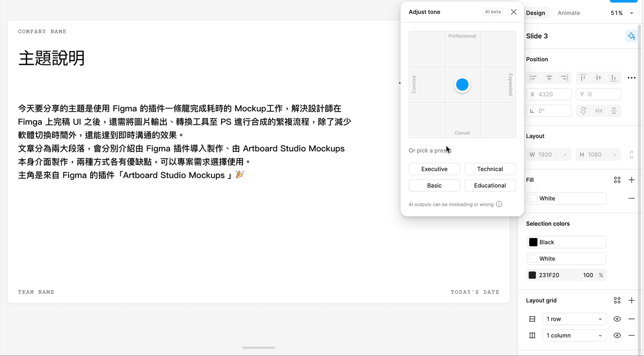The height and width of the screenshot is (356, 644).
Task: Open the height H 1080 dropdown
Action: coord(616,155)
